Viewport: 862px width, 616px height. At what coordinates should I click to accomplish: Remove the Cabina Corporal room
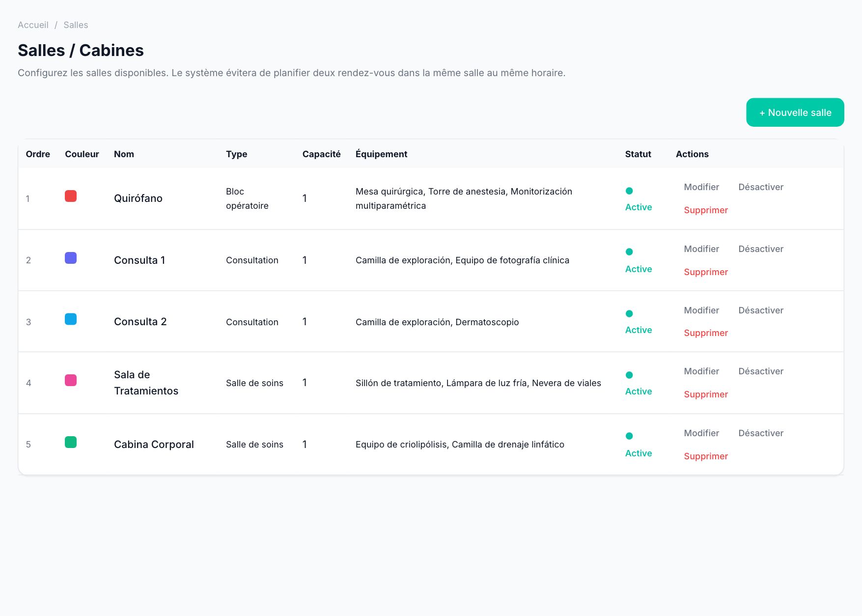click(x=706, y=456)
